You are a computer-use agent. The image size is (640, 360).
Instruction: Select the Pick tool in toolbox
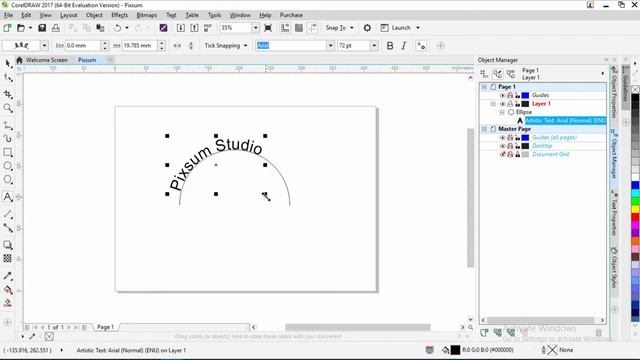[x=8, y=63]
